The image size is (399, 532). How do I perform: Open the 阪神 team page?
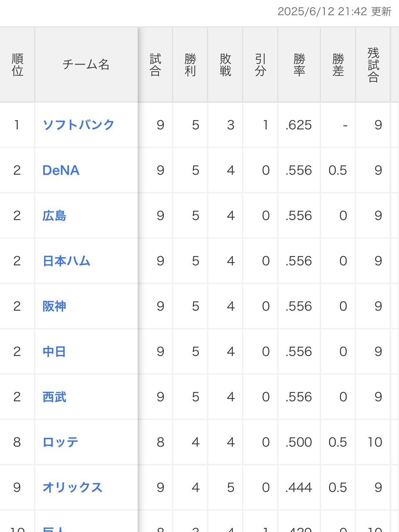pyautogui.click(x=54, y=306)
